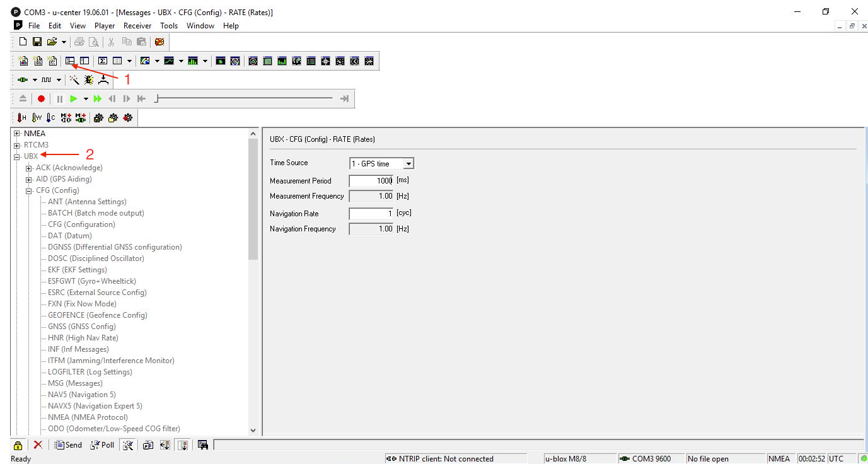Screen dimensions: 868x464
Task: Open the Window menu
Action: pos(200,26)
